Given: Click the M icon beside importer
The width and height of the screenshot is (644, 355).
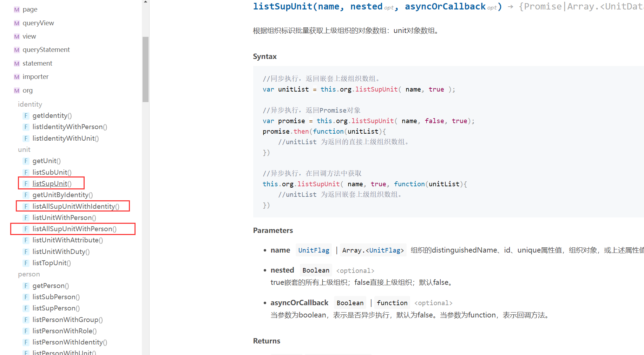Looking at the screenshot, I should 17,77.
